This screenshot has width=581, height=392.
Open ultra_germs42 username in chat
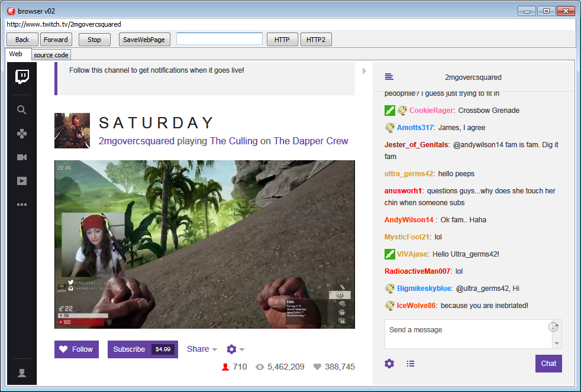[409, 174]
